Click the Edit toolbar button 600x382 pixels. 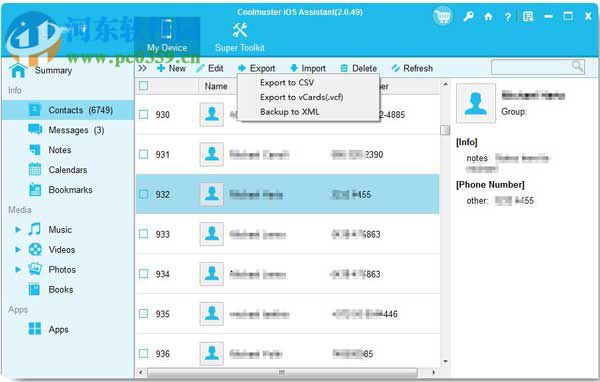pos(210,68)
